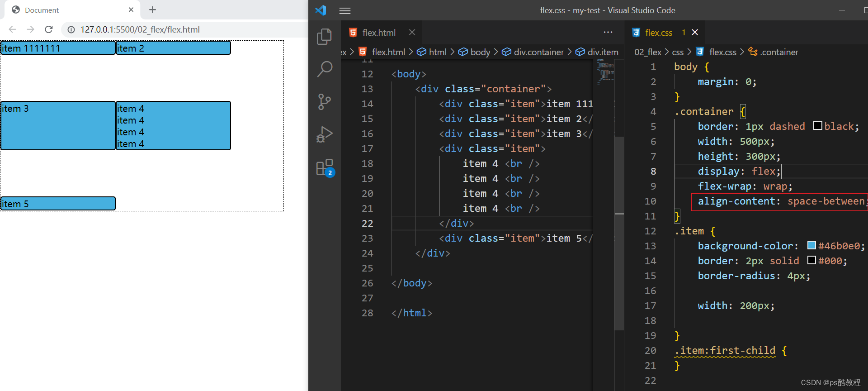The width and height of the screenshot is (868, 391).
Task: Click the '</html>' closing tag on line 28
Action: pos(412,313)
